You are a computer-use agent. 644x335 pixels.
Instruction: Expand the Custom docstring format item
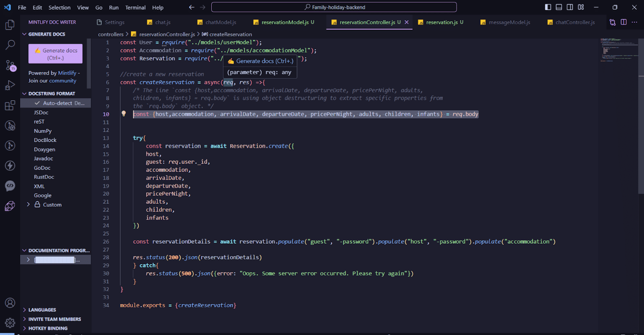click(28, 205)
